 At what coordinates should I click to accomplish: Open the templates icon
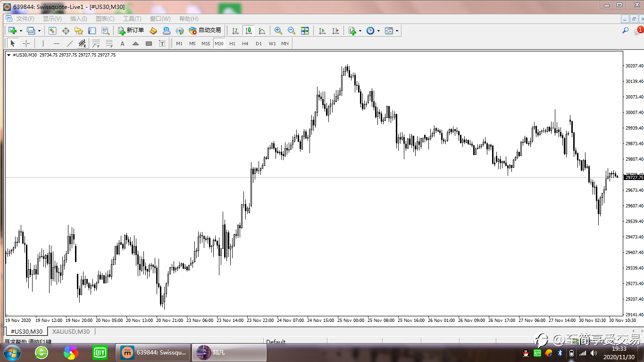click(x=389, y=31)
